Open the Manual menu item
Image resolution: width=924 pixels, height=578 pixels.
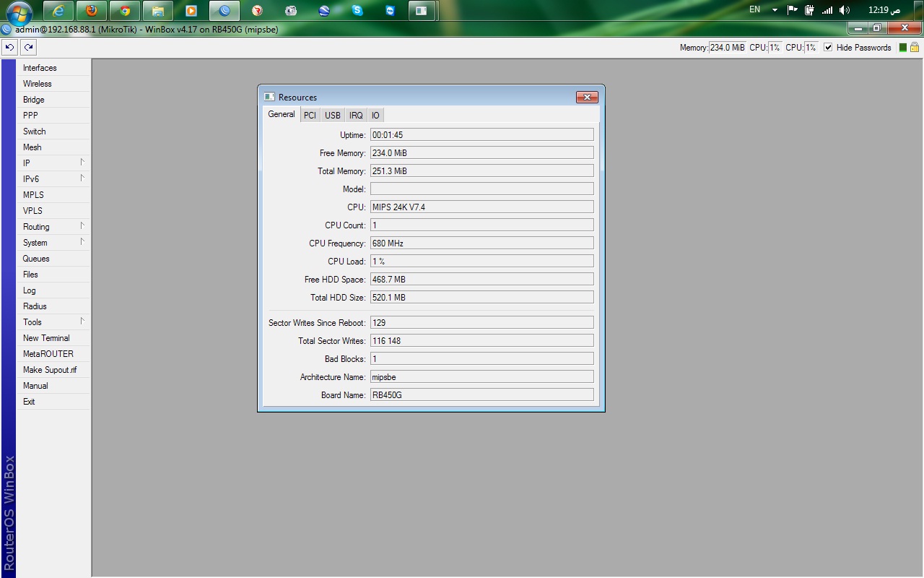coord(53,386)
